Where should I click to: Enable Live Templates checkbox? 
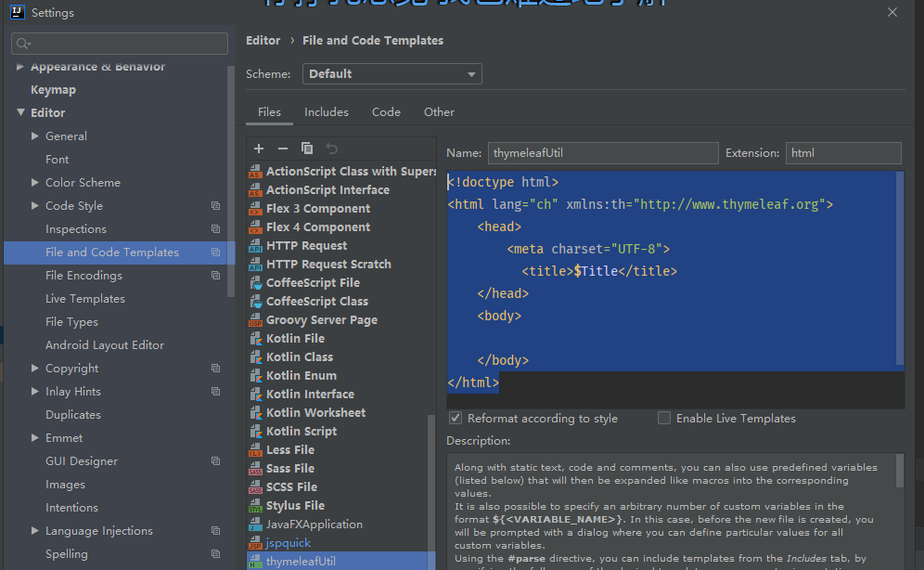[x=664, y=418]
